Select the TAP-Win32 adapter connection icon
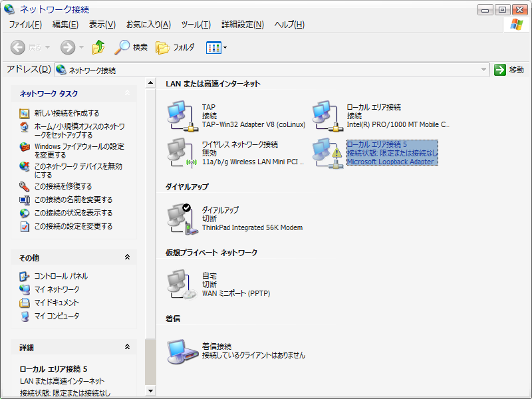Viewport: 532px width, 399px height. click(180, 115)
